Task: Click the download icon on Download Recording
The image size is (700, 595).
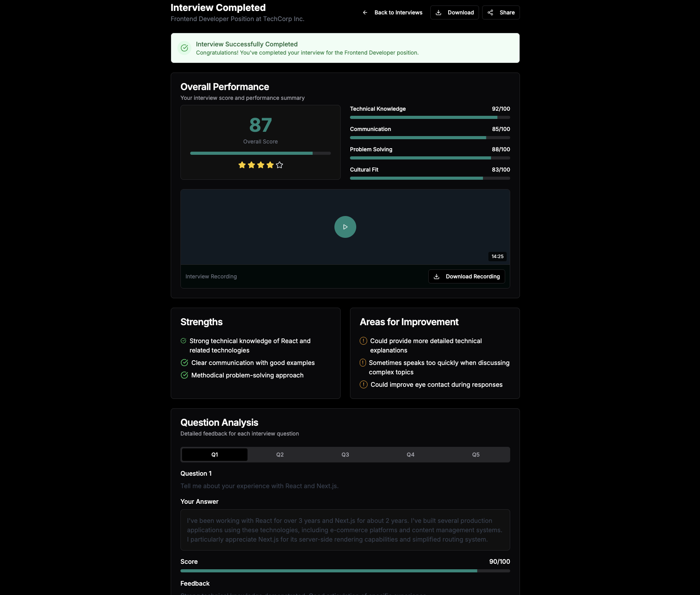Action: [437, 276]
